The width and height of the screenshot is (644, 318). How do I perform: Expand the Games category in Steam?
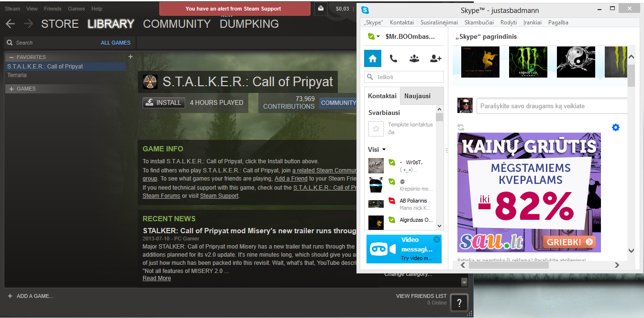11,89
